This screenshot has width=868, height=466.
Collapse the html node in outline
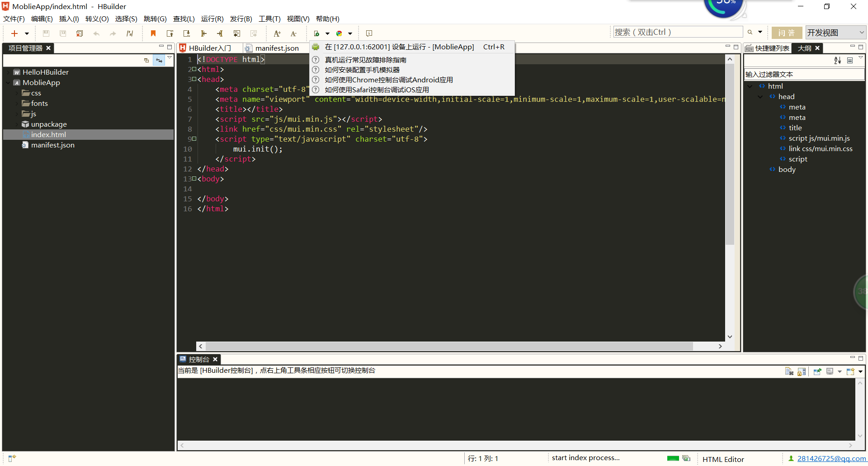(750, 86)
